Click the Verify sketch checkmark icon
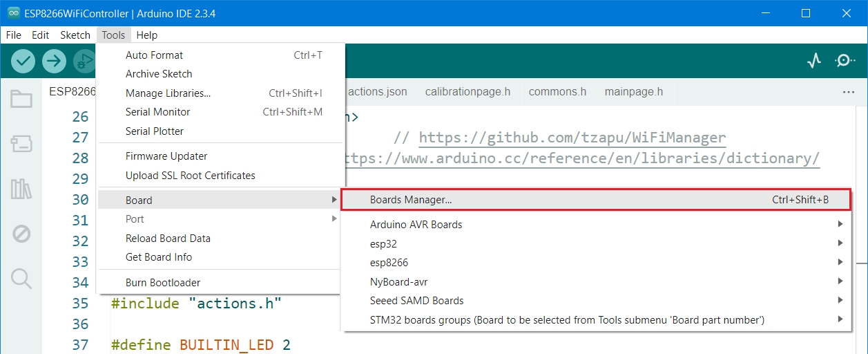The width and height of the screenshot is (868, 354). [x=23, y=61]
